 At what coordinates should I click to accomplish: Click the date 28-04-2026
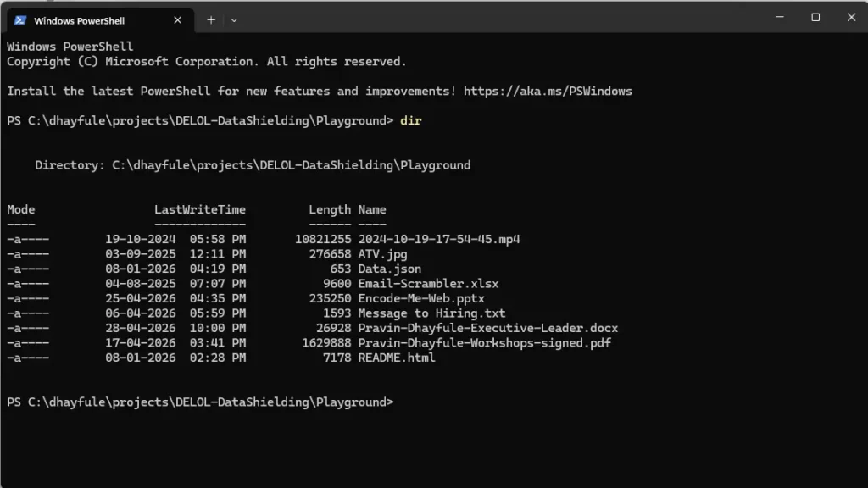point(141,328)
